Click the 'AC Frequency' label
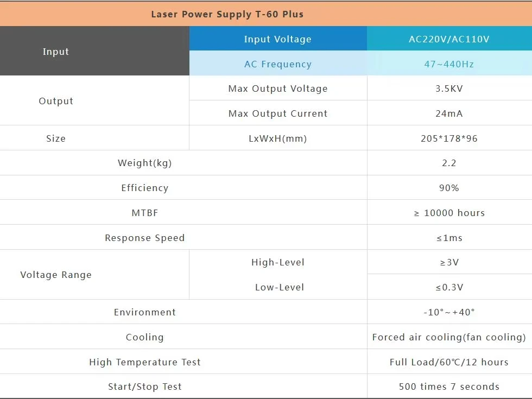 [x=278, y=64]
